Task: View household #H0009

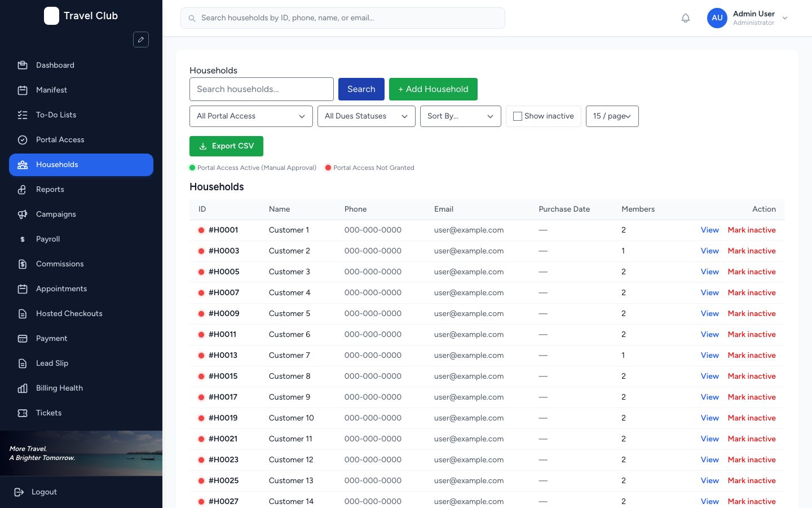Action: coord(709,314)
